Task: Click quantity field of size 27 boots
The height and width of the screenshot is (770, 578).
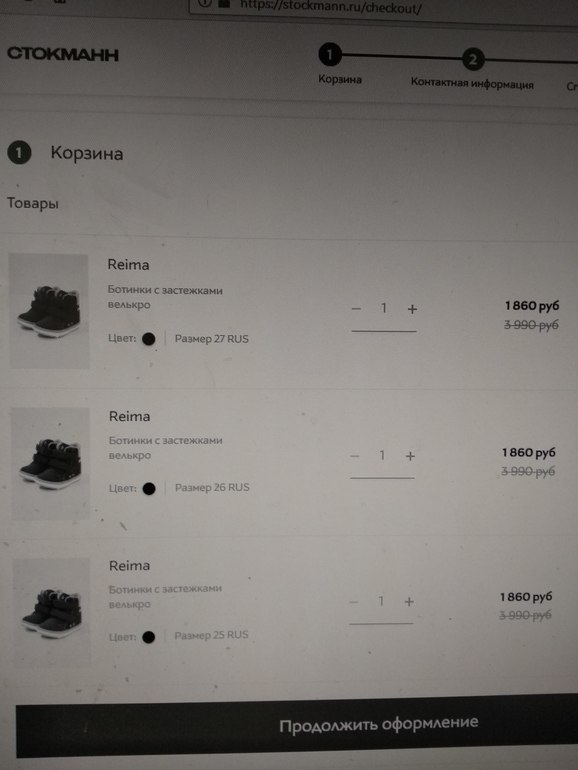Action: pyautogui.click(x=384, y=308)
